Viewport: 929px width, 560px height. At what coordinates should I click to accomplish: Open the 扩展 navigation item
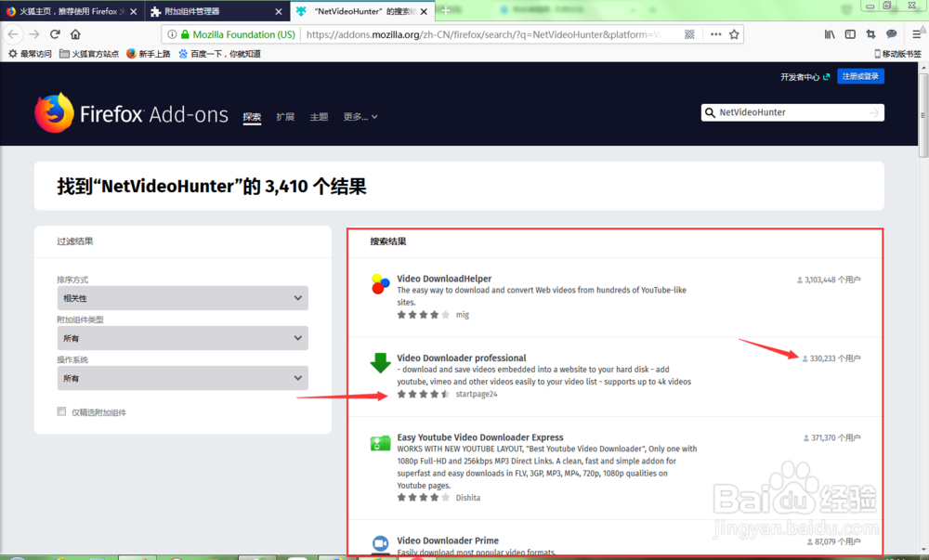pos(285,117)
